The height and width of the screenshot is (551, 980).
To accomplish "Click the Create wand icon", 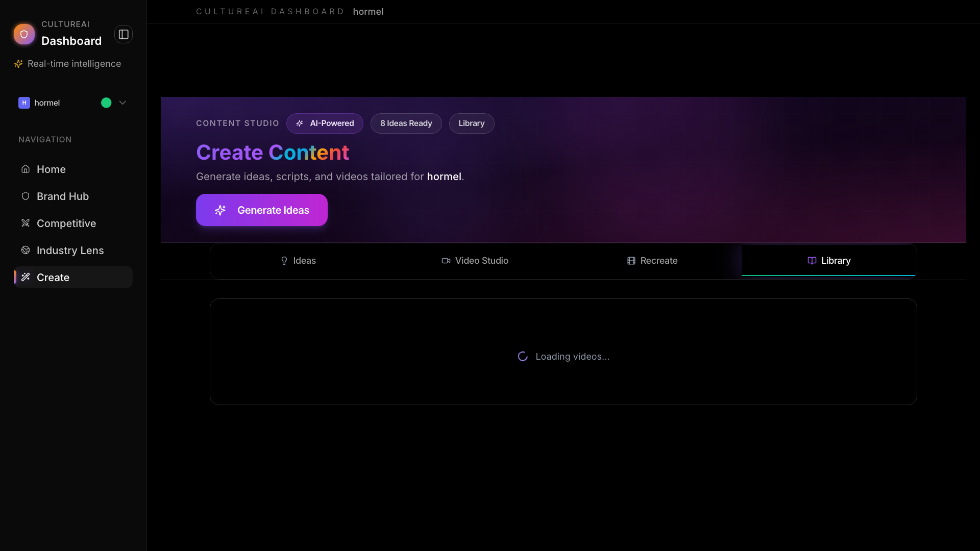I will click(26, 277).
